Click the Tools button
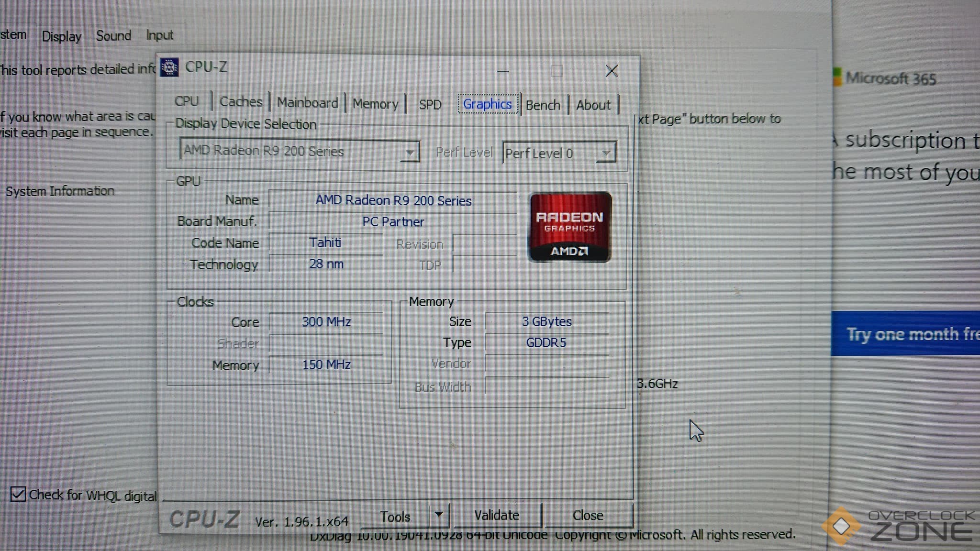The image size is (980, 551). point(395,516)
